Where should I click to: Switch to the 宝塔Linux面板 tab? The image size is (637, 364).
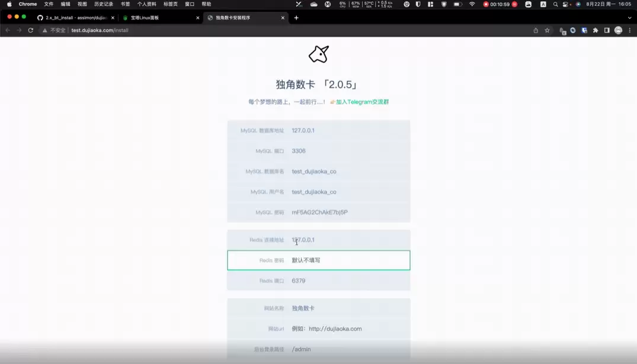[x=161, y=18]
